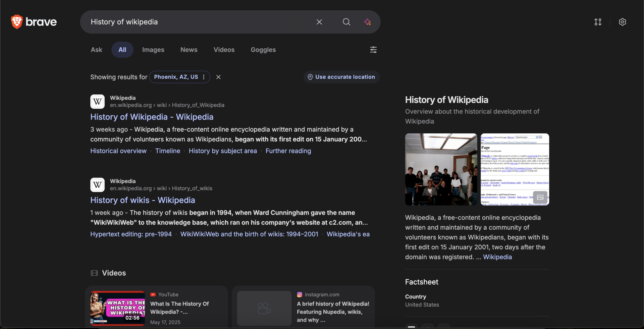Open WikiWikiWeb and the birth of wikis sublink

click(249, 234)
